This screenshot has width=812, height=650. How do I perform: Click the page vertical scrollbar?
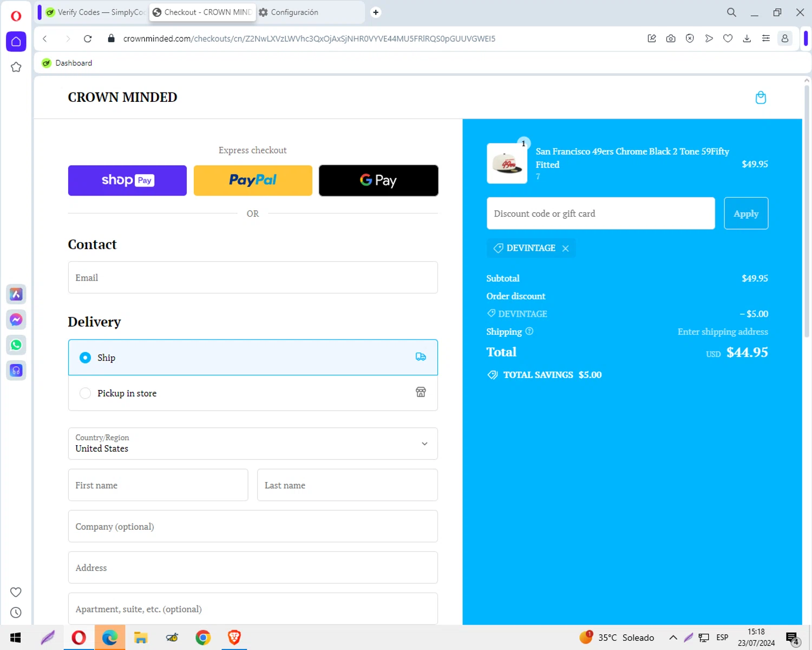coord(807,211)
